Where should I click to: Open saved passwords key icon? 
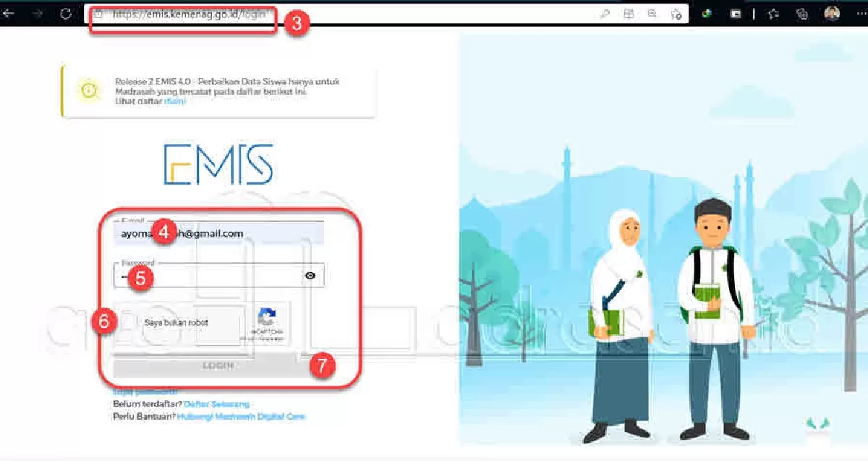pos(605,13)
